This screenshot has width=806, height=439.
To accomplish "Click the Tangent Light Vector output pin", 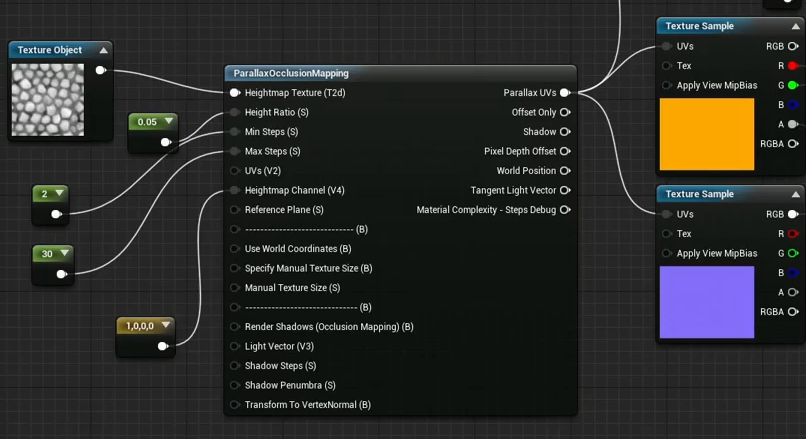I will [565, 190].
